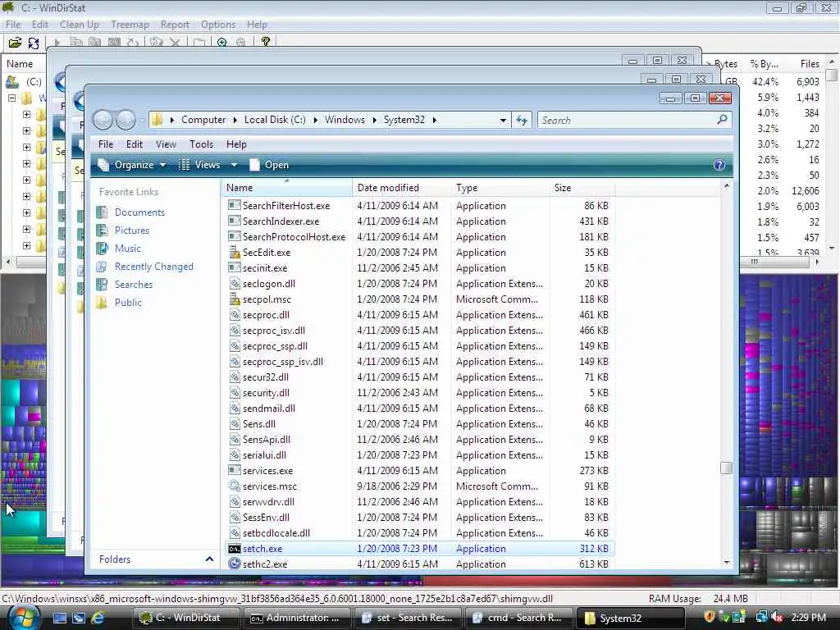Screen dimensions: 840x630
Task: Click the blue Help icon on Explorer command bar
Action: [x=719, y=165]
